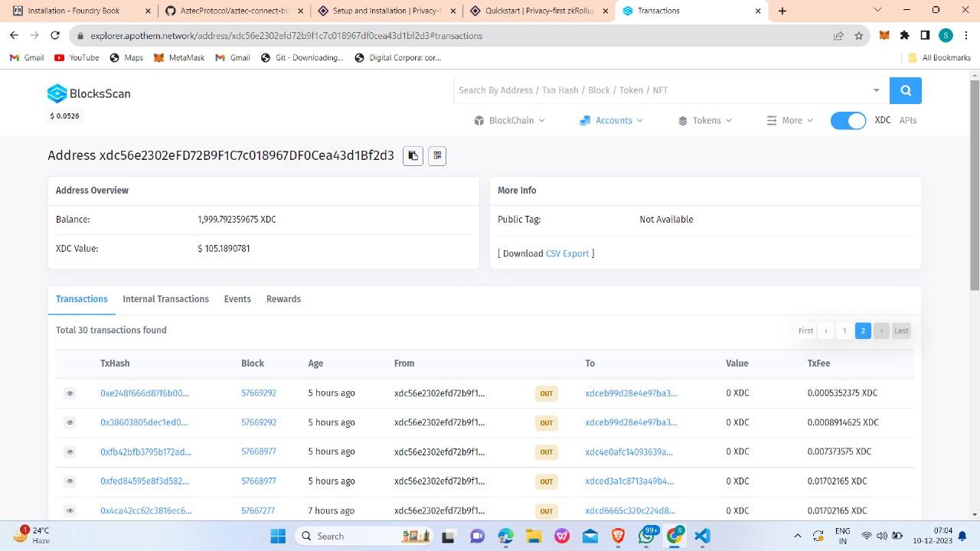Click the taskbar Search box
This screenshot has width=980, height=551.
pos(363,536)
